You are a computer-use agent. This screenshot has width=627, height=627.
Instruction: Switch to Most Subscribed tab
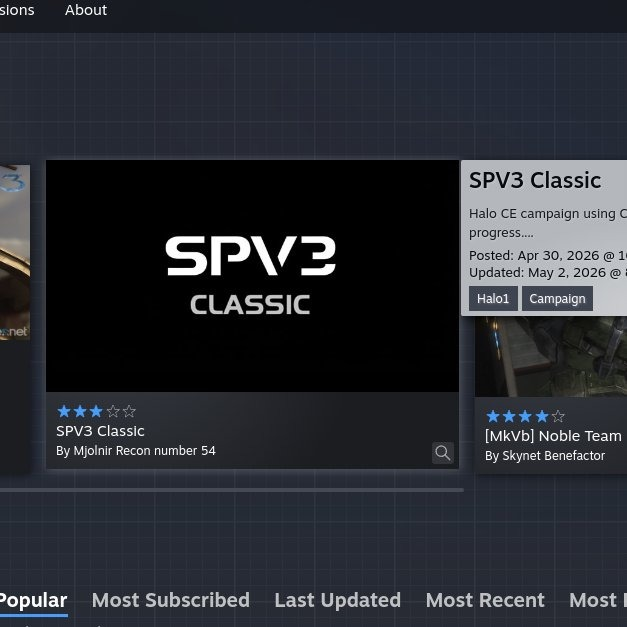[171, 600]
